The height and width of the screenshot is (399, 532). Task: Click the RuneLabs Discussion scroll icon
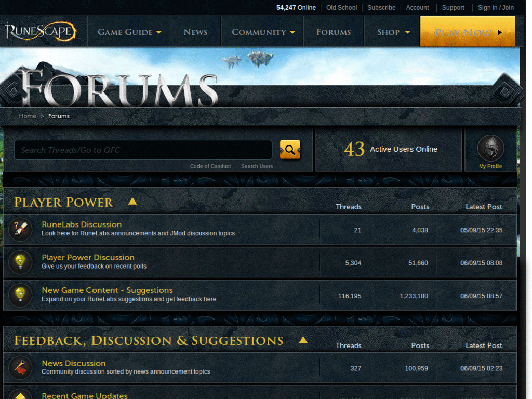[x=20, y=229]
